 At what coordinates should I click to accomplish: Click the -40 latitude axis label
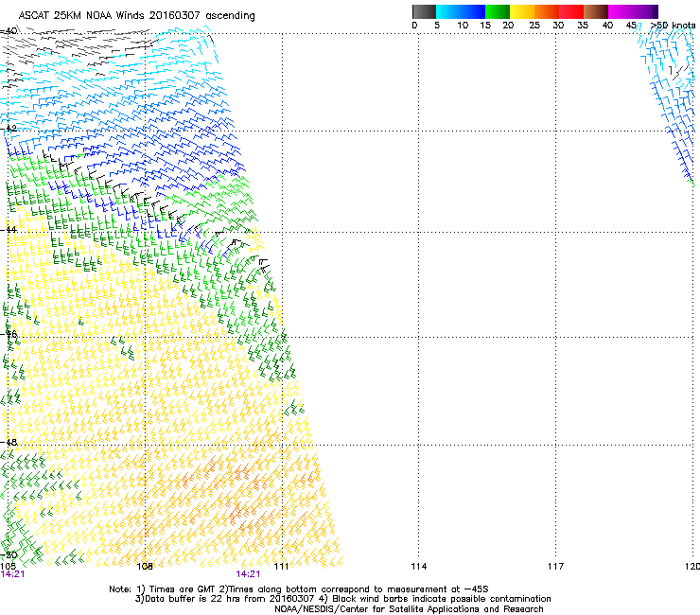click(x=9, y=31)
